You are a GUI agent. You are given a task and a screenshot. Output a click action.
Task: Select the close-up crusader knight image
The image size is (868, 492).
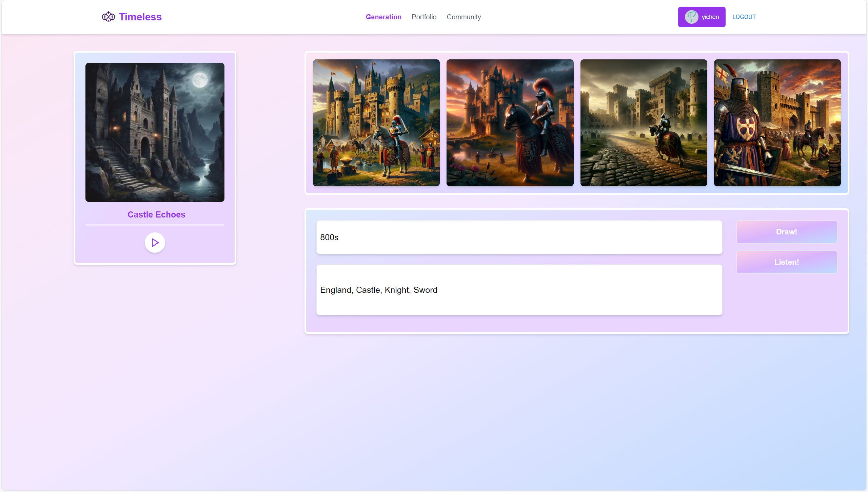click(777, 123)
